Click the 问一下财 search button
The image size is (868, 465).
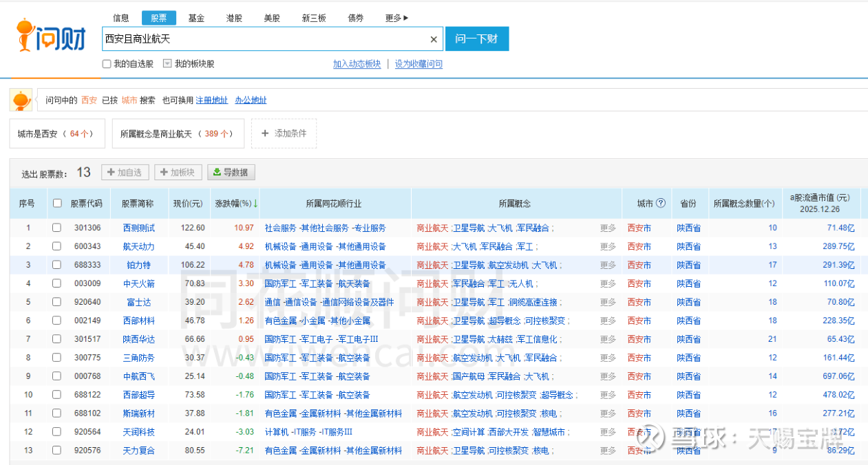click(x=476, y=39)
